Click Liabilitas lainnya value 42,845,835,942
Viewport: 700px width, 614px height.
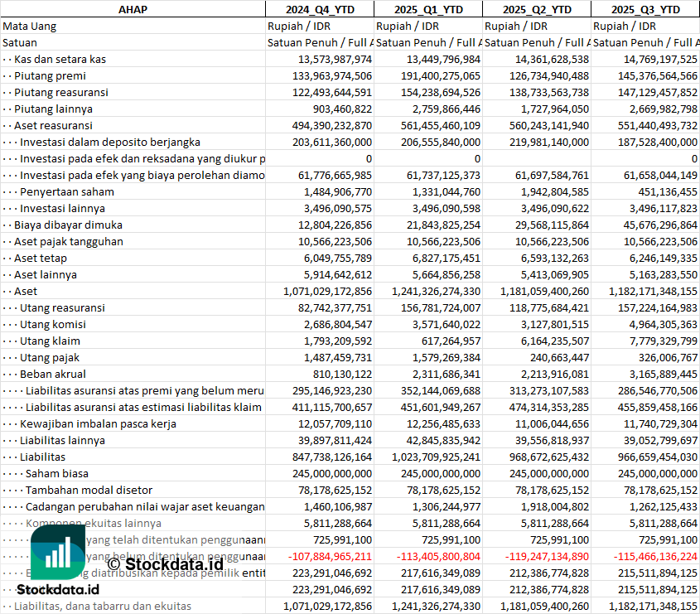[x=443, y=440]
